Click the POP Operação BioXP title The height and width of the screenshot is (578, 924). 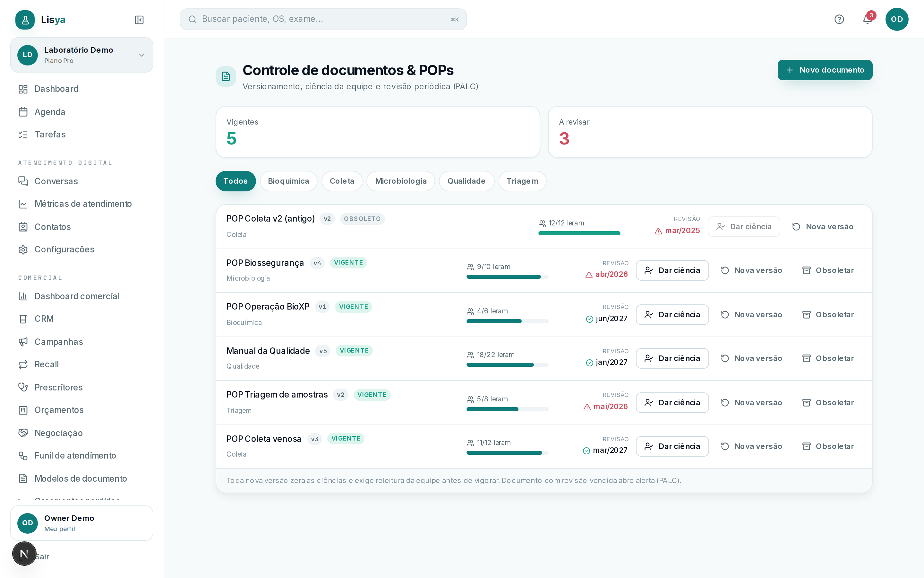[268, 307]
